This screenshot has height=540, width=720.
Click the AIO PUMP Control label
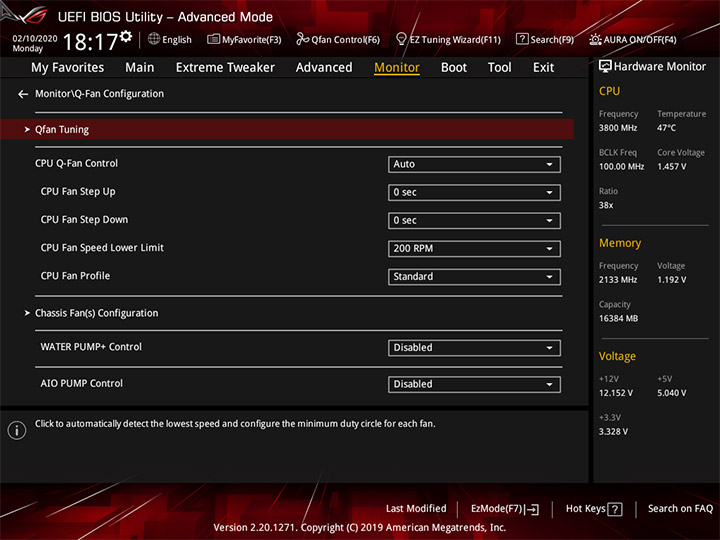81,383
